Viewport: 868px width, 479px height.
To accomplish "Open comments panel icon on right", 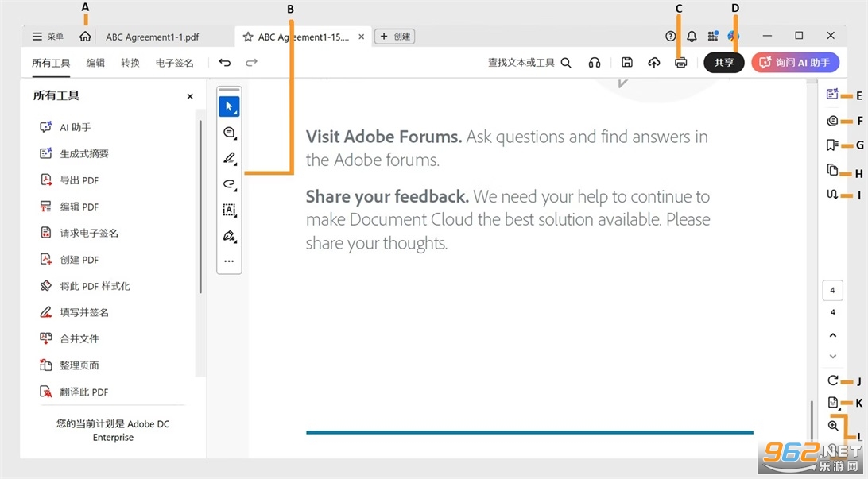I will (832, 120).
